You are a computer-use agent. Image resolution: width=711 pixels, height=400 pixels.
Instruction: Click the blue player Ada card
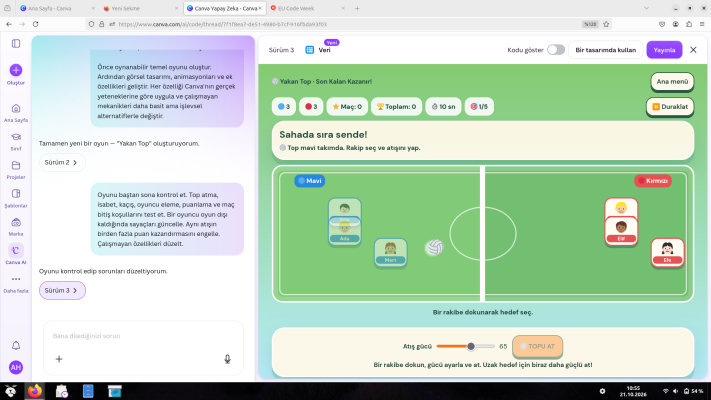[x=345, y=232]
